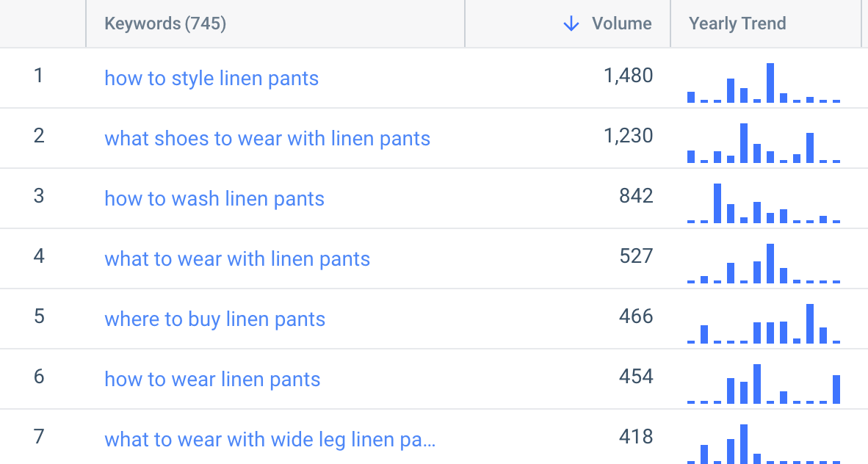Click the Yearly Trend column header
Screen dimensions: 868x464
pos(737,23)
